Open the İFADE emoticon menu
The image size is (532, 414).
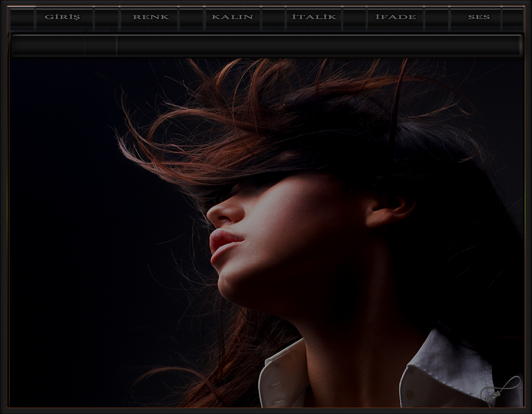click(x=395, y=17)
